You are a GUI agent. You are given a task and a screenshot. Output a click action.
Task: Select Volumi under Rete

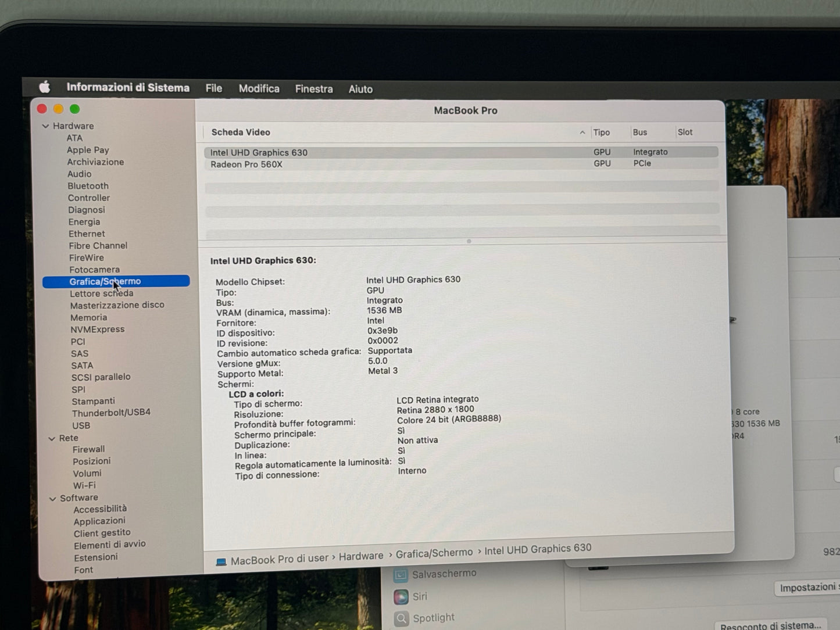pos(87,474)
